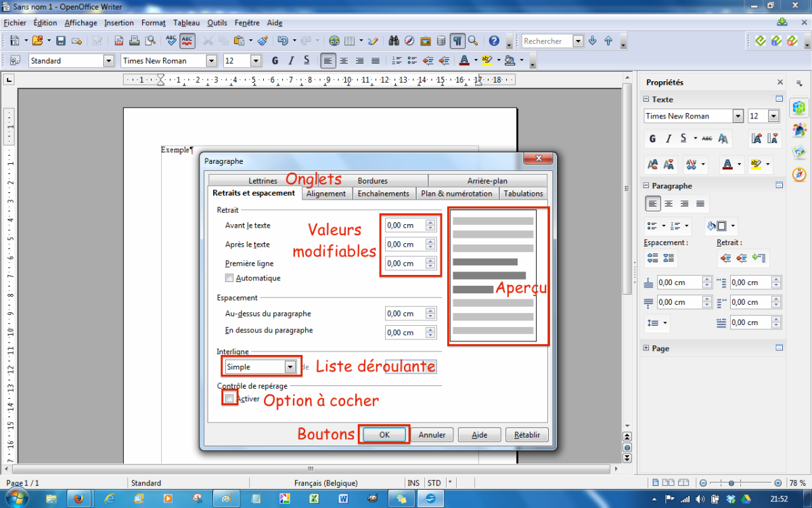Enable the Activer checkbox for Contrôle de repérage
Image resolution: width=812 pixels, height=508 pixels.
pos(230,399)
